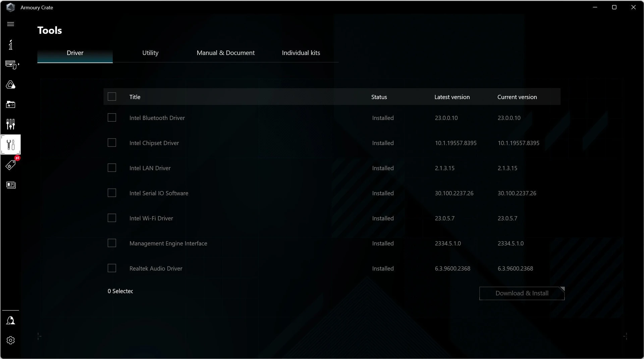Screen dimensions: 644x359
Task: Open the Device keyboard and mouse icon
Action: (12, 65)
